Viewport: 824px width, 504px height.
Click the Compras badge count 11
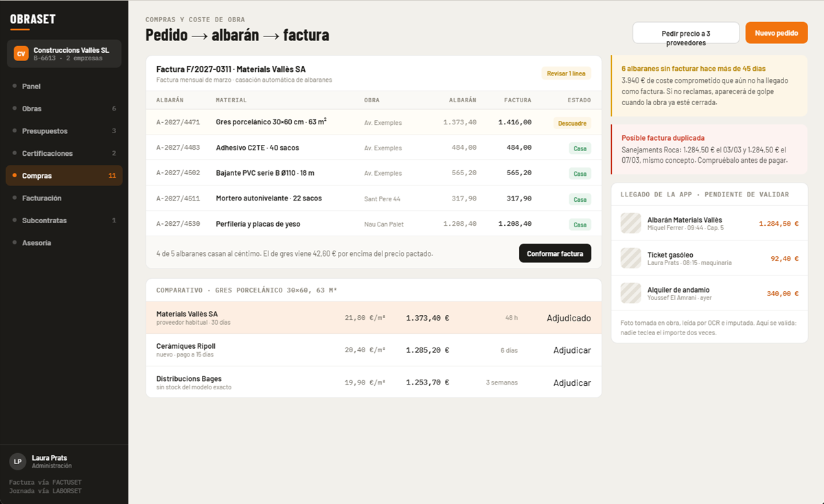pyautogui.click(x=112, y=176)
